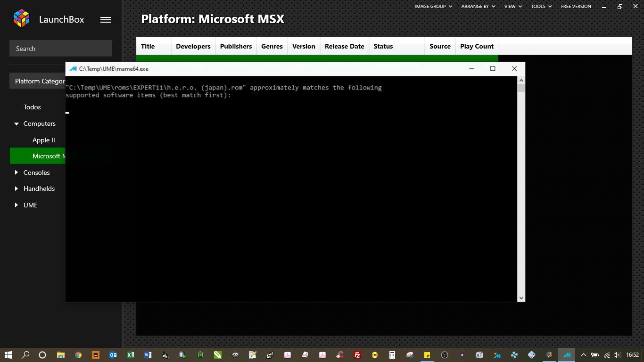The image size is (644, 362).
Task: Sort by the Status column header
Action: click(x=397, y=46)
